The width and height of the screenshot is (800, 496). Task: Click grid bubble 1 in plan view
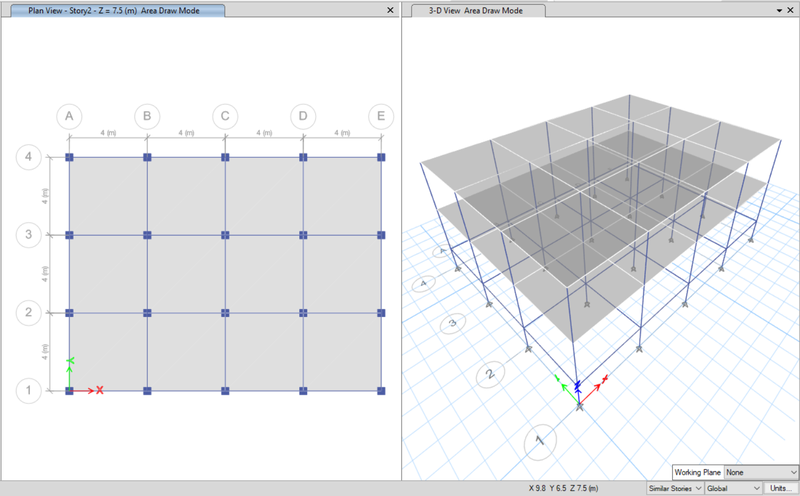pos(29,390)
